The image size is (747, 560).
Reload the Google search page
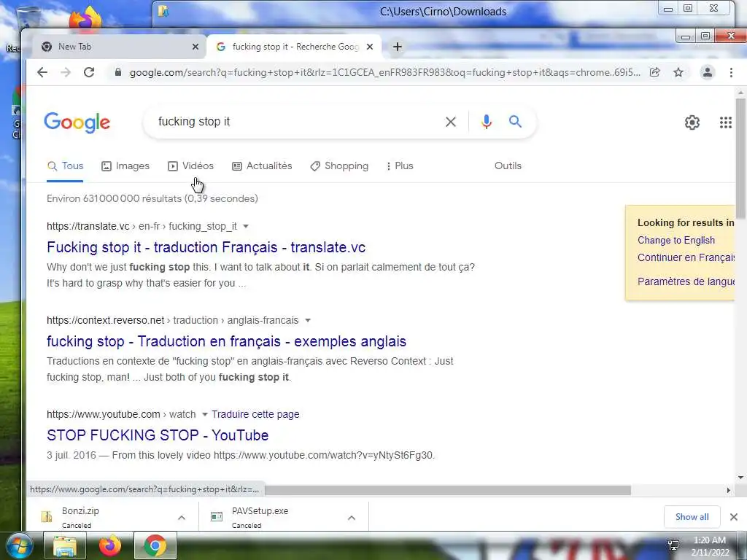point(88,72)
